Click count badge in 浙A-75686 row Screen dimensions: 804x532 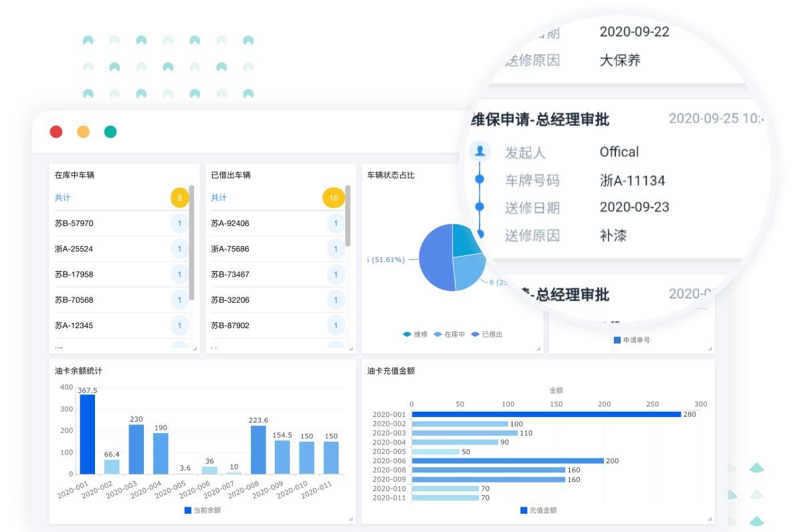[x=336, y=249]
